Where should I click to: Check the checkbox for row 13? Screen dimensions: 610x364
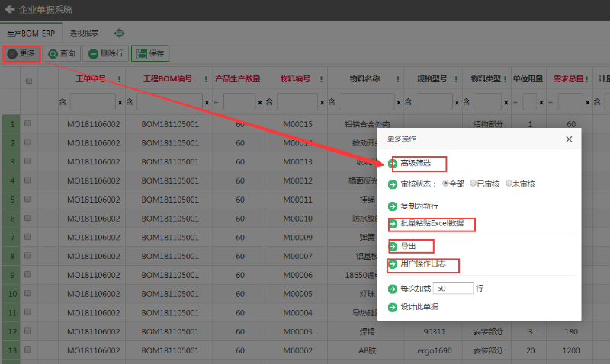point(27,350)
